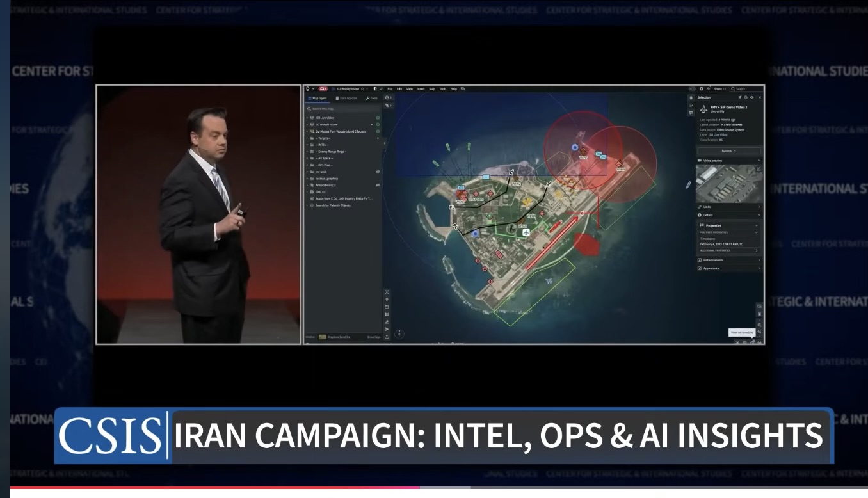
Task: Click the upload icon at toolbar bottom
Action: 387,337
